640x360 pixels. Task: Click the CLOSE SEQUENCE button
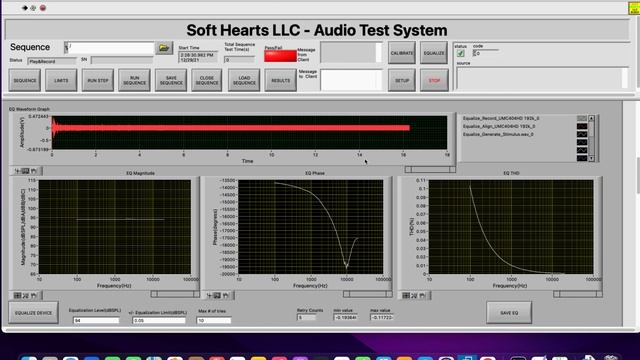click(x=207, y=80)
